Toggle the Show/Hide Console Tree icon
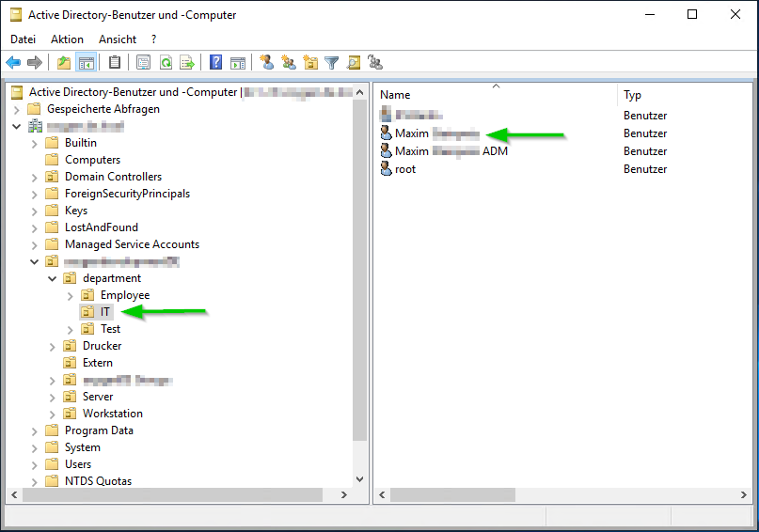 [87, 62]
